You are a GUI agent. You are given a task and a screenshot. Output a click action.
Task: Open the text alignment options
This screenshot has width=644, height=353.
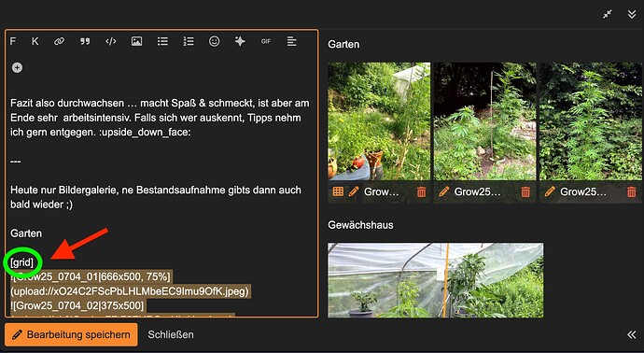click(x=291, y=41)
